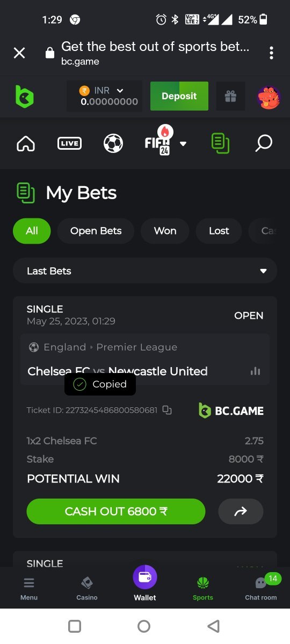Open the BC.Game green logo home
Viewport: 290px width, 644px height.
tap(24, 97)
